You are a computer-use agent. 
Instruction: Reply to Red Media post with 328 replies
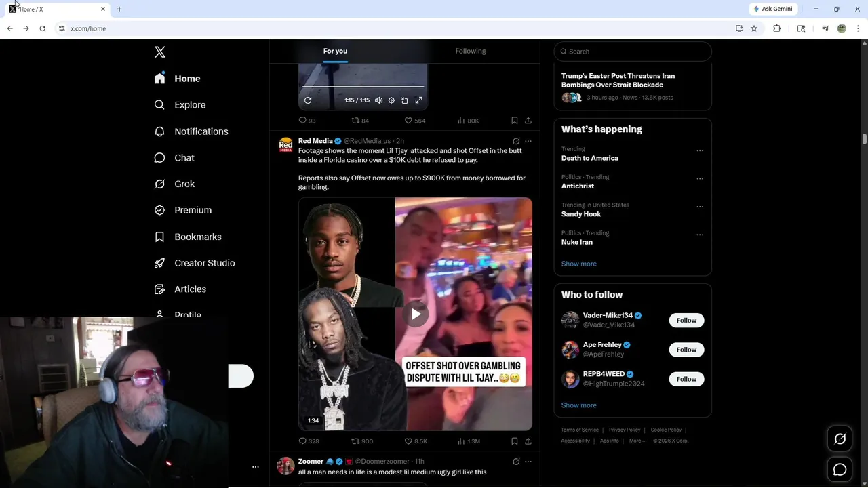[309, 441]
